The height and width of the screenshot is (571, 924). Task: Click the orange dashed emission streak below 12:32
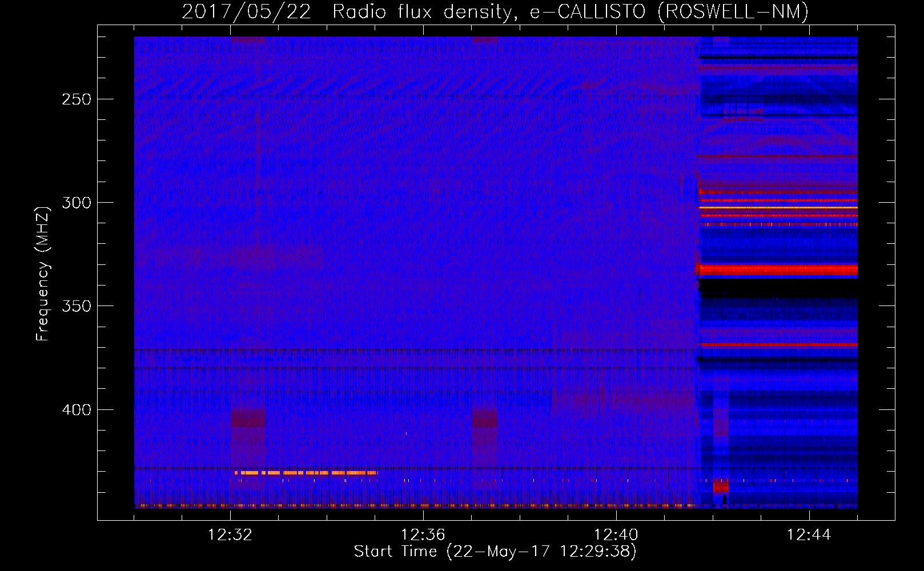[306, 473]
